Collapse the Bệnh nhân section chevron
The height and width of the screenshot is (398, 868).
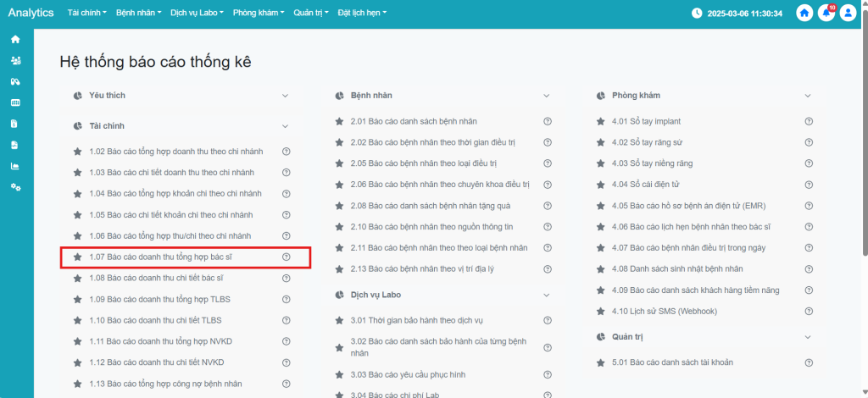(x=548, y=96)
